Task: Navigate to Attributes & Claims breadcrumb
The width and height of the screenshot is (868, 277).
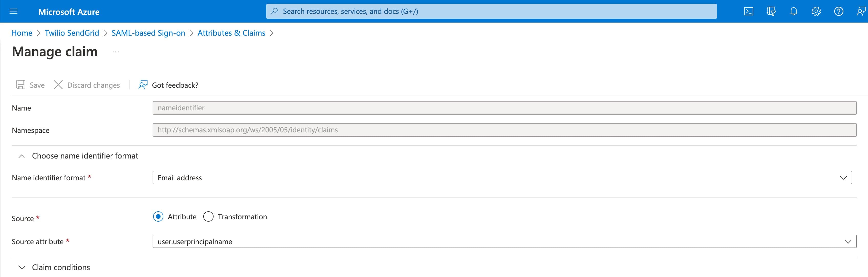Action: pos(231,33)
